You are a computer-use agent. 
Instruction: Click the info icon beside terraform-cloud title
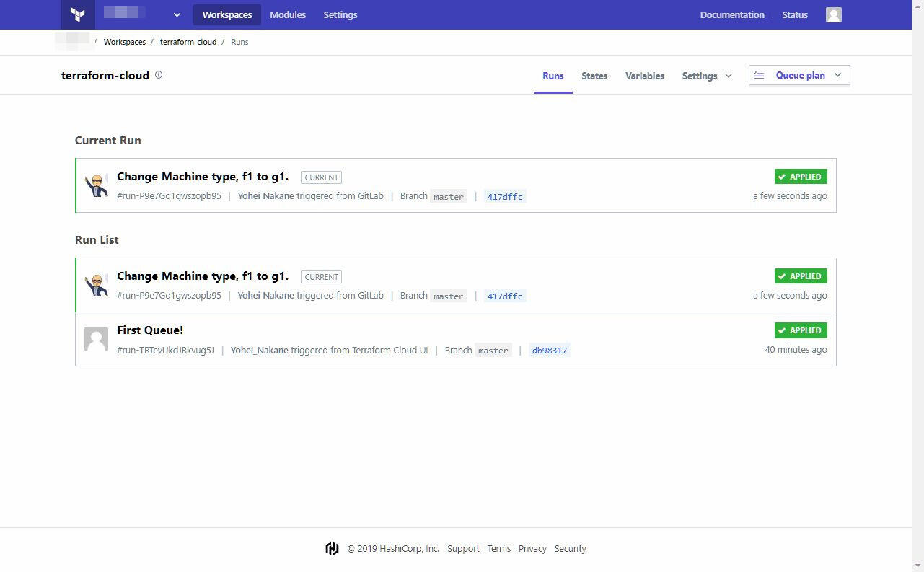point(159,74)
